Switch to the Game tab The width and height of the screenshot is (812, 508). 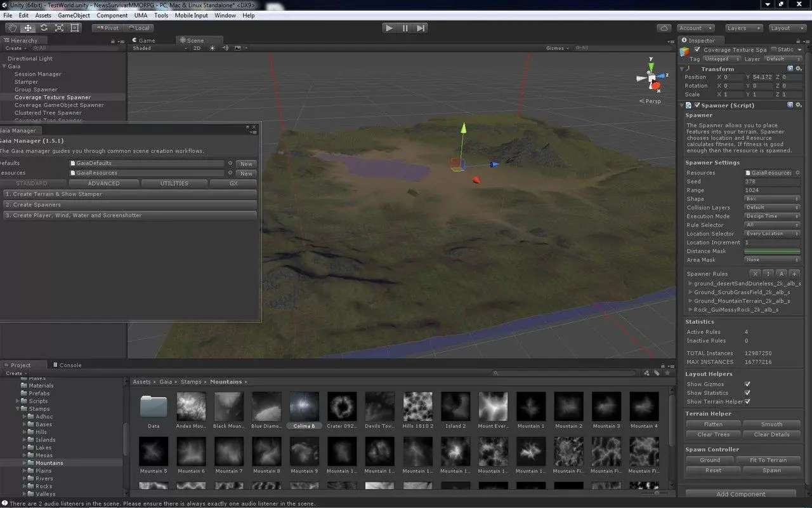144,40
